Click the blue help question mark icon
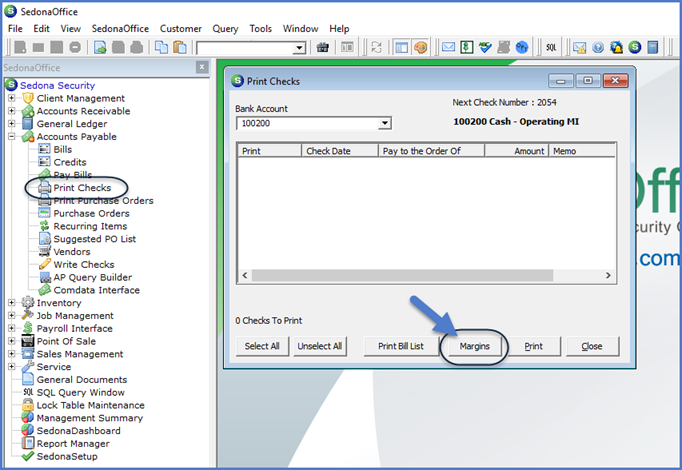Viewport: 682px width, 470px height. coord(598,47)
